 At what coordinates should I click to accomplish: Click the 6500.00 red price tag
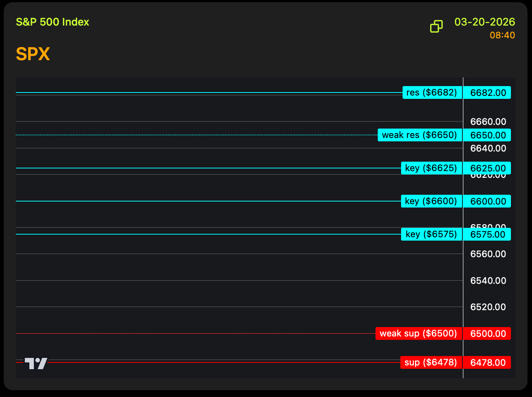click(x=488, y=334)
